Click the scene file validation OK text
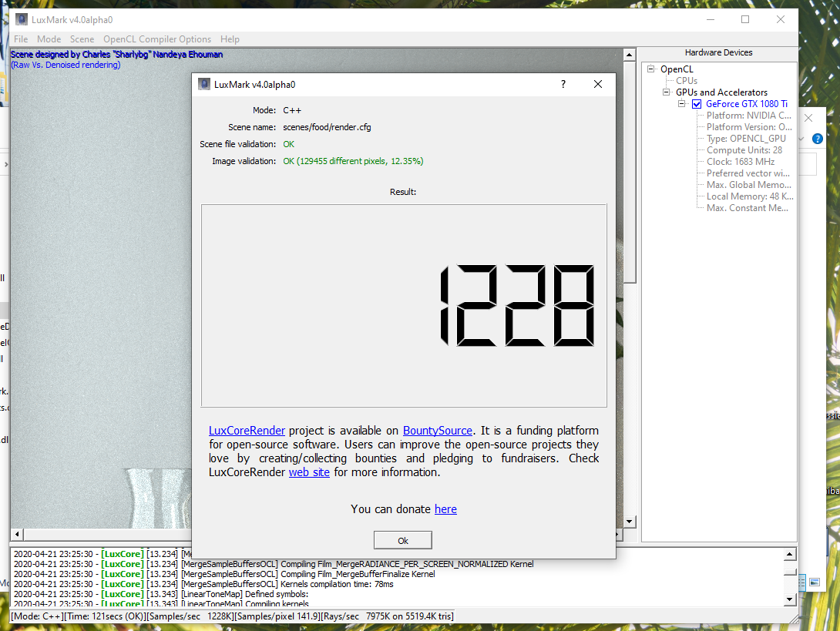Image resolution: width=840 pixels, height=631 pixels. coord(289,145)
